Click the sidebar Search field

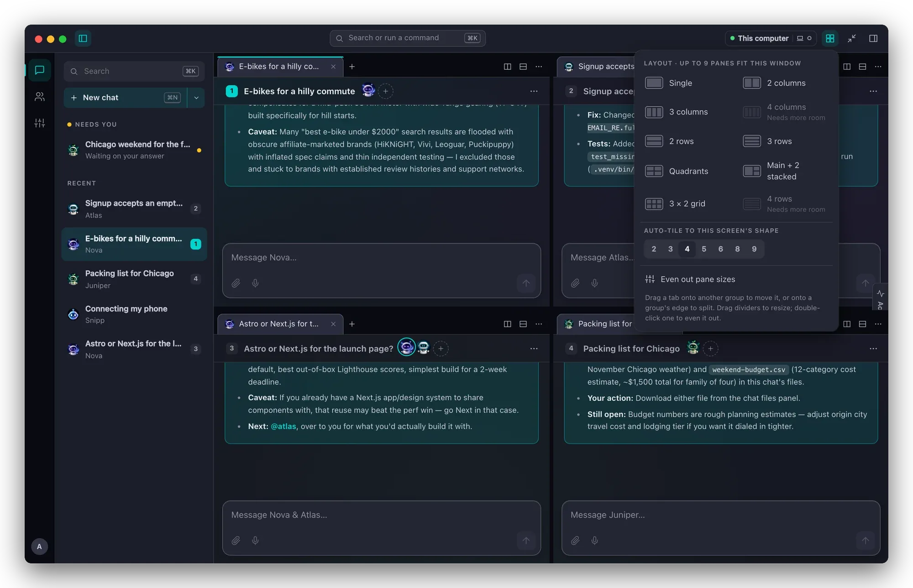[x=134, y=71]
